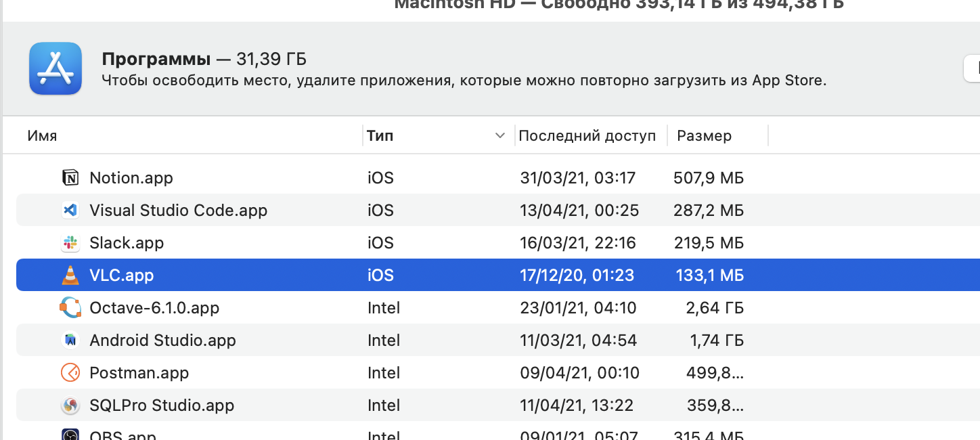
Task: Sort by Последний доступ column header
Action: [x=587, y=135]
